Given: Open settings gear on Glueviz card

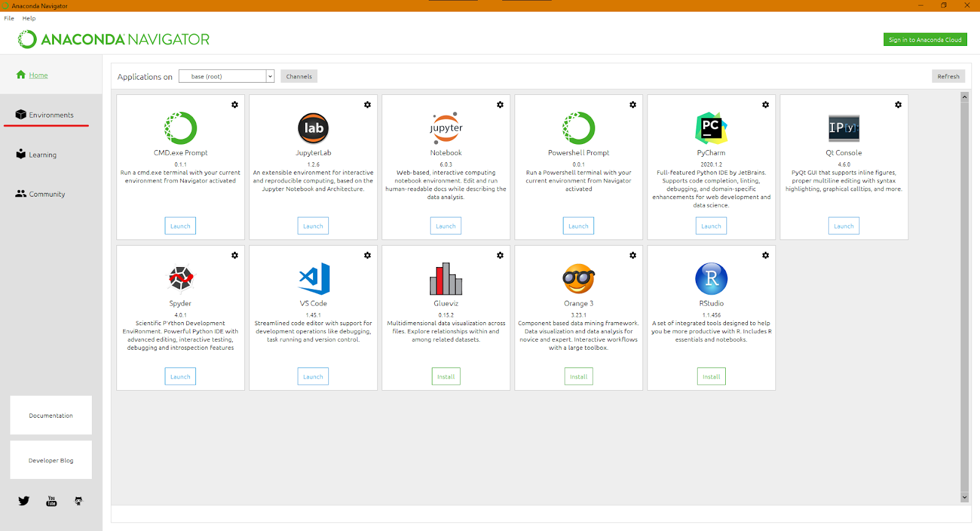Looking at the screenshot, I should [x=500, y=255].
